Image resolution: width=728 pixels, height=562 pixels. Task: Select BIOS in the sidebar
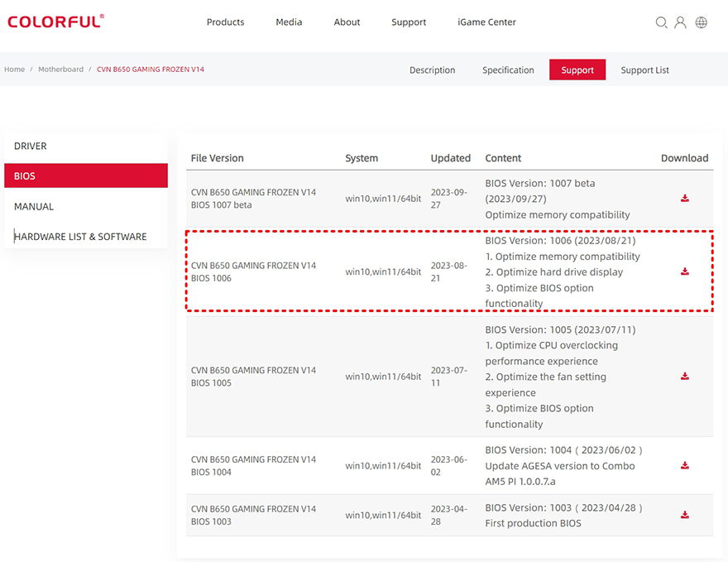pos(86,175)
